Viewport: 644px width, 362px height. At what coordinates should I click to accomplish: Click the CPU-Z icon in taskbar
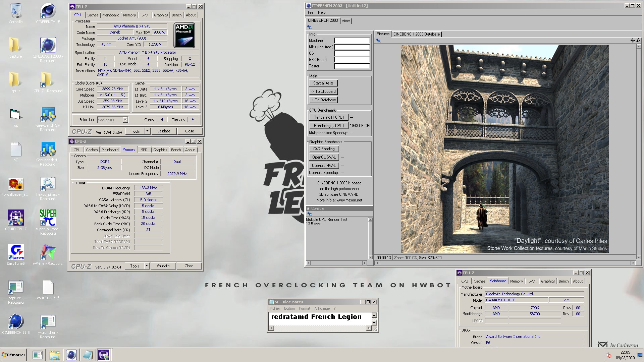click(104, 355)
